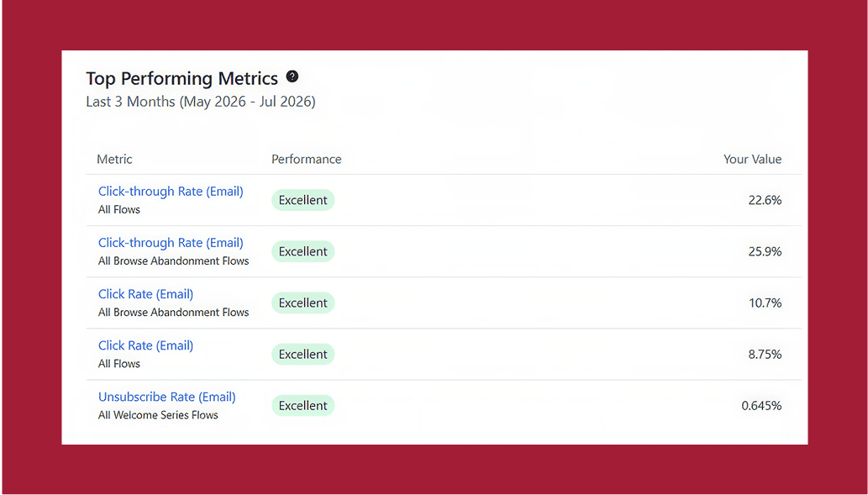Viewport: 868px width, 495px height.
Task: Click the help icon beside Top Performing Metrics
Action: point(292,77)
